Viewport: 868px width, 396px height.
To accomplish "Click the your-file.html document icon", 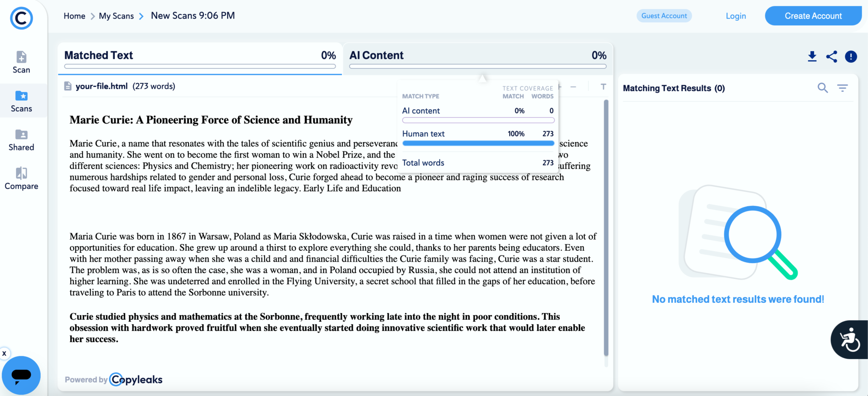I will pyautogui.click(x=68, y=86).
